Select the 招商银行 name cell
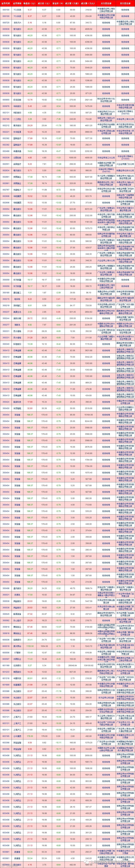Image resolution: width=135 pixels, height=868 pixels. pos(18,640)
